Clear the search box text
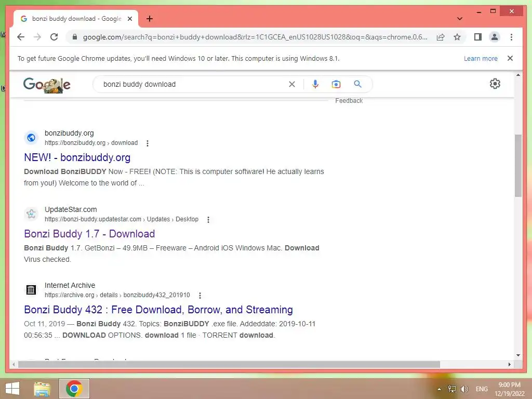 click(x=292, y=84)
